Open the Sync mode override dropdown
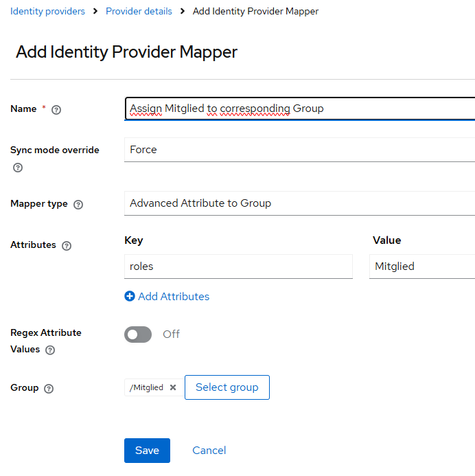 coord(299,150)
